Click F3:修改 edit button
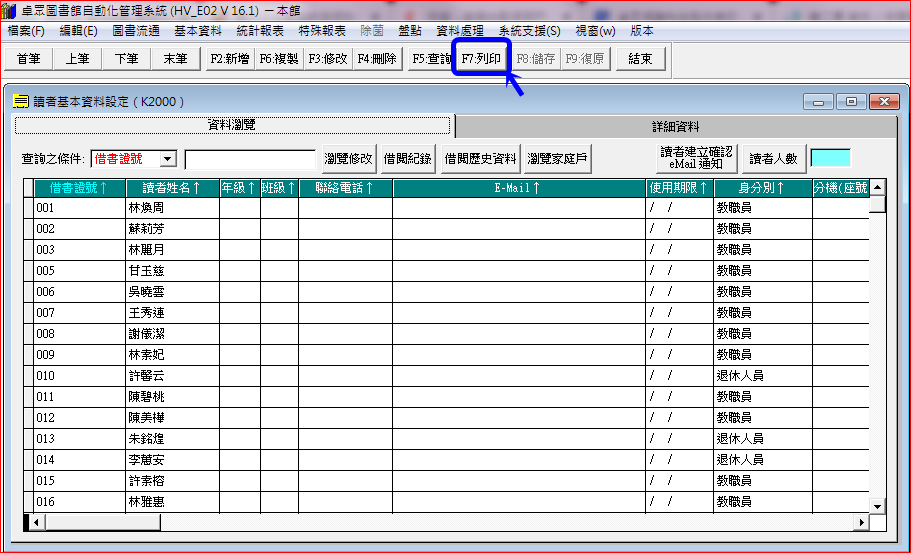Image resolution: width=911 pixels, height=553 pixels. coord(328,59)
